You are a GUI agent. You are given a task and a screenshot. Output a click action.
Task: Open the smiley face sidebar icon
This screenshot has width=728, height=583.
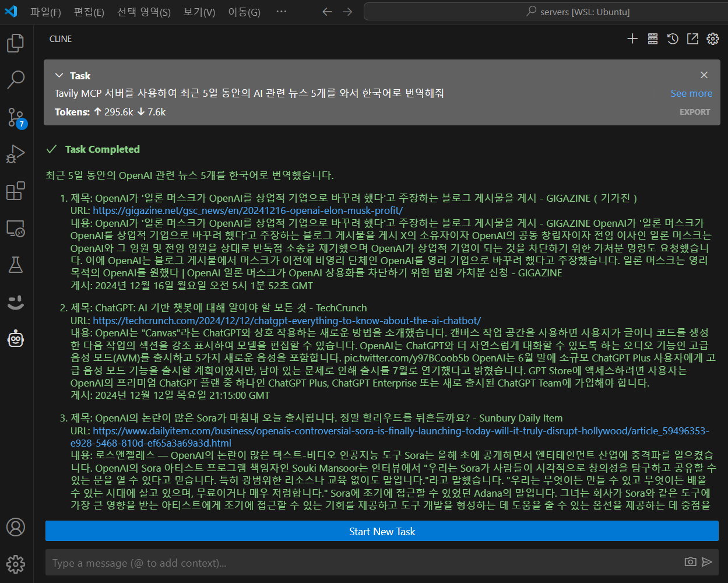coord(16,301)
